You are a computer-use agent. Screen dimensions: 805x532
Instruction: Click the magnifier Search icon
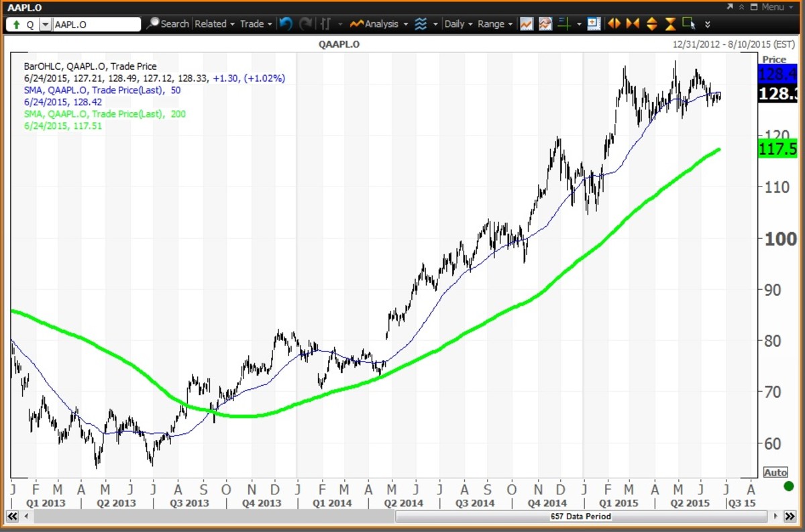[x=153, y=23]
